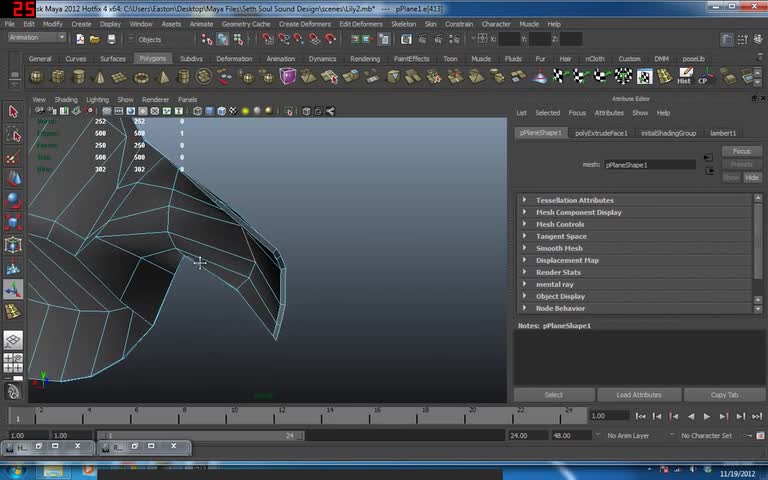This screenshot has height=480, width=768.
Task: Open the No Anim Layer dropdown
Action: point(629,436)
